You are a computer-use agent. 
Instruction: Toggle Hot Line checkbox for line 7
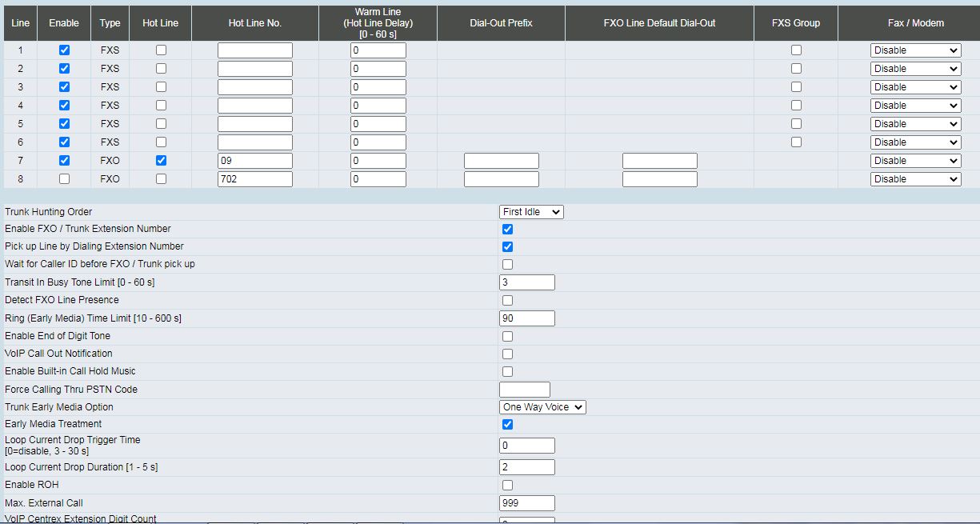(161, 161)
